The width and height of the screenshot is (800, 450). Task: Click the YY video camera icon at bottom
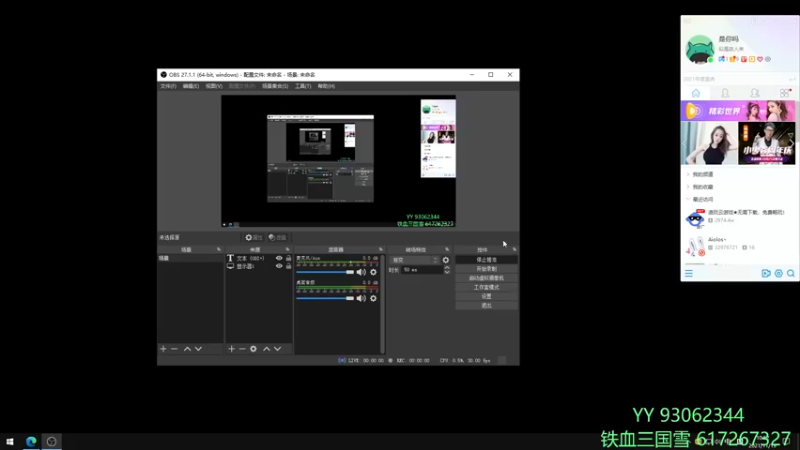pos(766,273)
